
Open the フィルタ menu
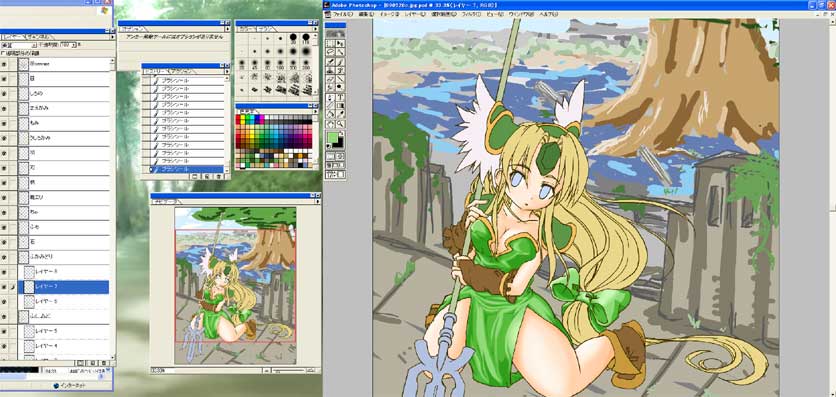(471, 14)
